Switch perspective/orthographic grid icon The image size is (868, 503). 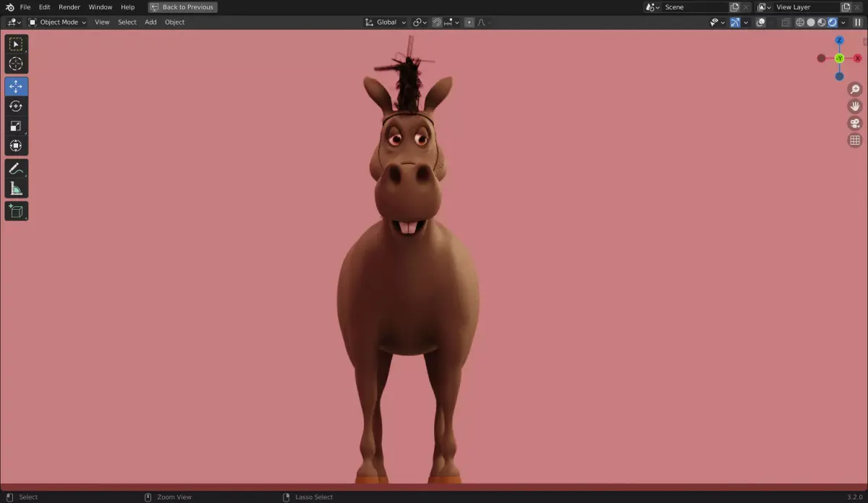[855, 140]
